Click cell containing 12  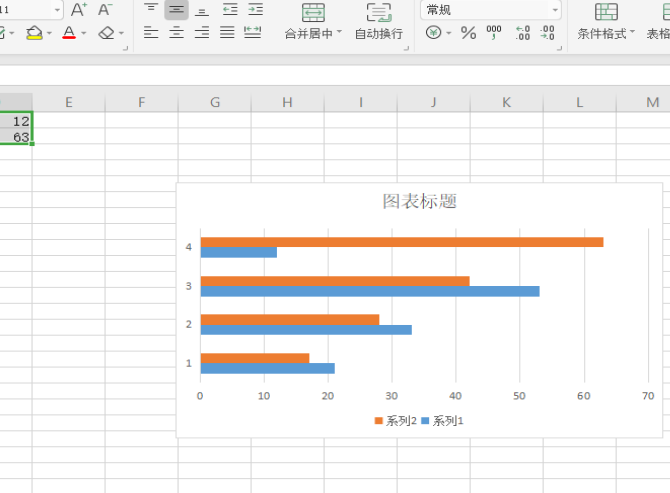point(16,120)
